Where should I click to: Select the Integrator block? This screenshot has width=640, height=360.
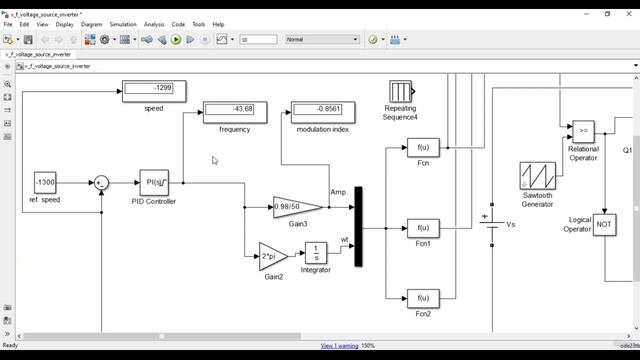tap(316, 253)
